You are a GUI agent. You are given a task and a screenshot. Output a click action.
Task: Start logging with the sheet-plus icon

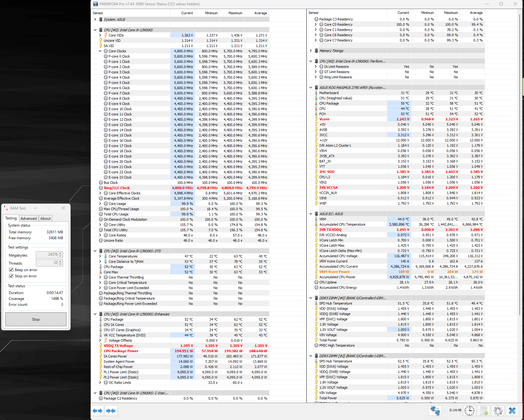tap(484, 411)
